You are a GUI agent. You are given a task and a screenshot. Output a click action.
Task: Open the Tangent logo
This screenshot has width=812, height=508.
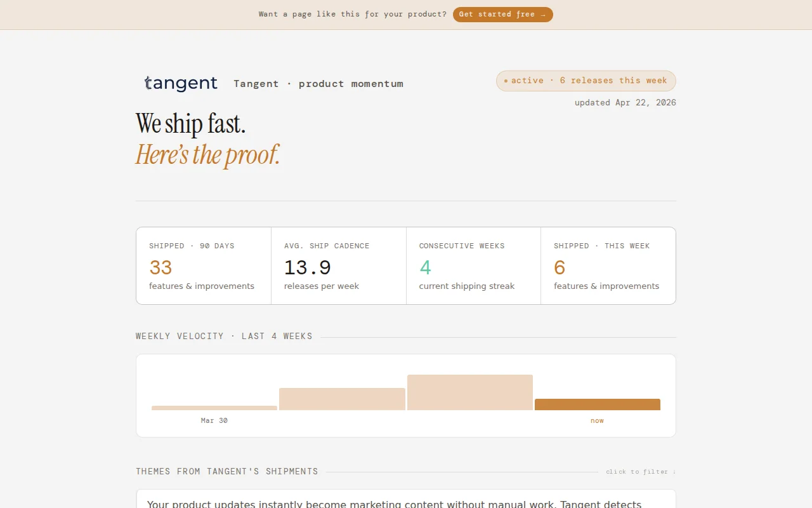181,83
